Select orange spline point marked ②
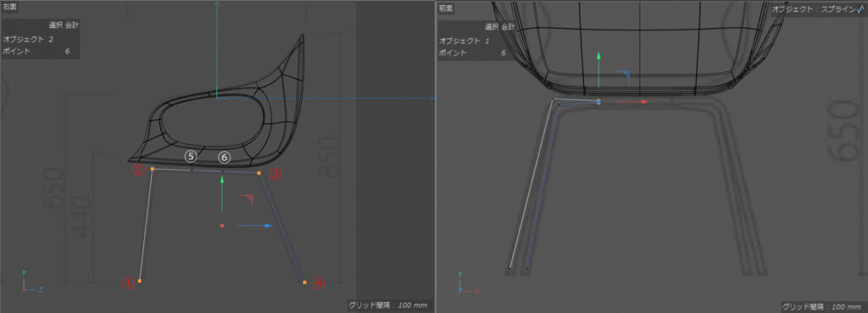The width and height of the screenshot is (868, 313). tap(153, 169)
